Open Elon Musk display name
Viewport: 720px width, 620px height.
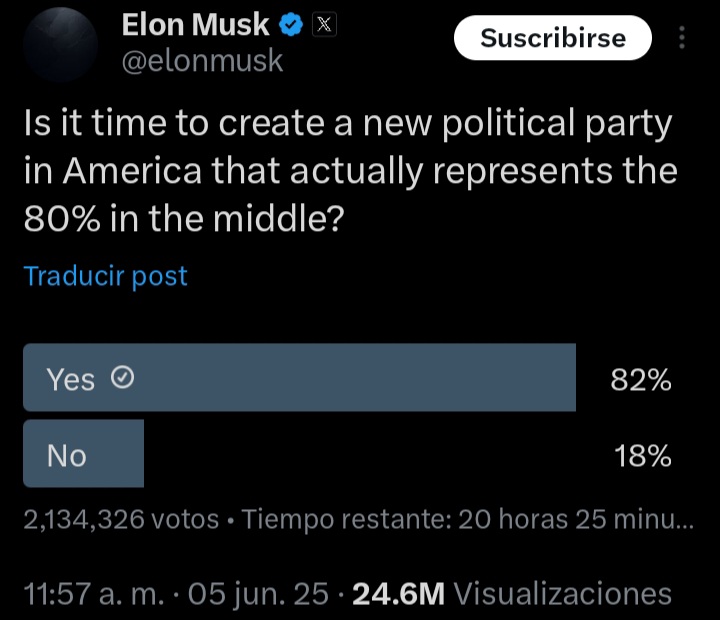click(x=196, y=26)
